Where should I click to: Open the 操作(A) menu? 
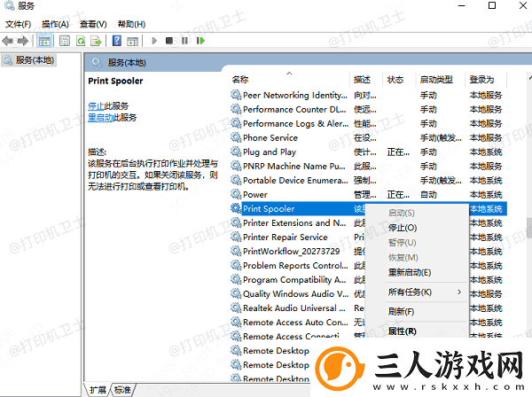(55, 24)
